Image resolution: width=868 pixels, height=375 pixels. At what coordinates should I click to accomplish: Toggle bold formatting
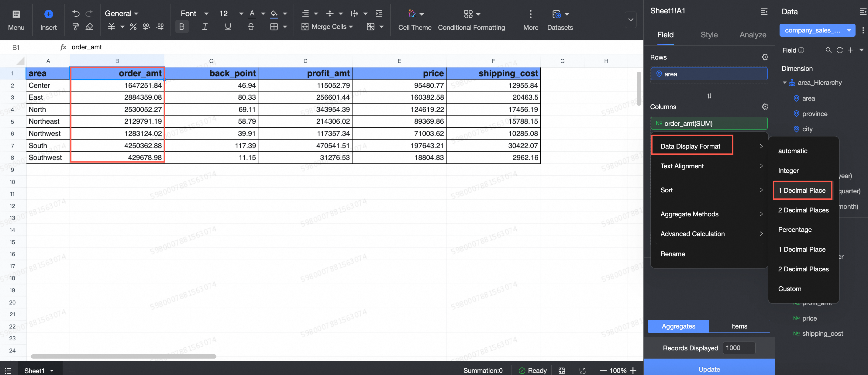pos(182,27)
